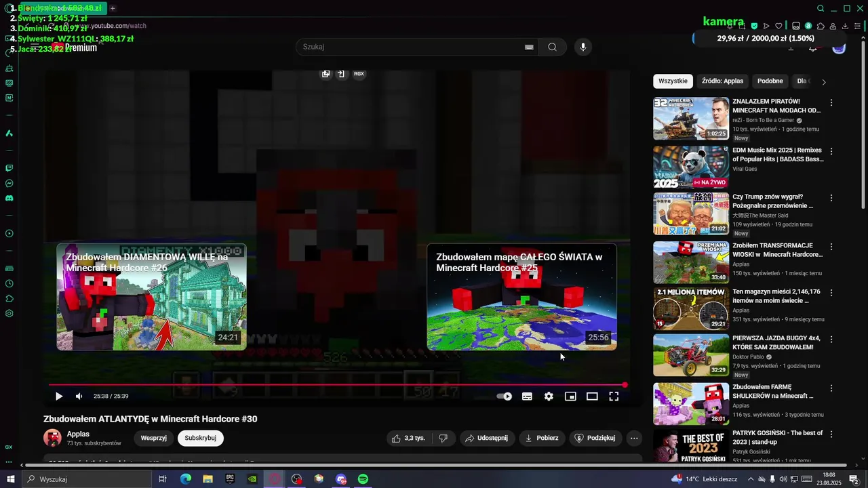
Task: Download the video with Pobierz
Action: click(541, 439)
